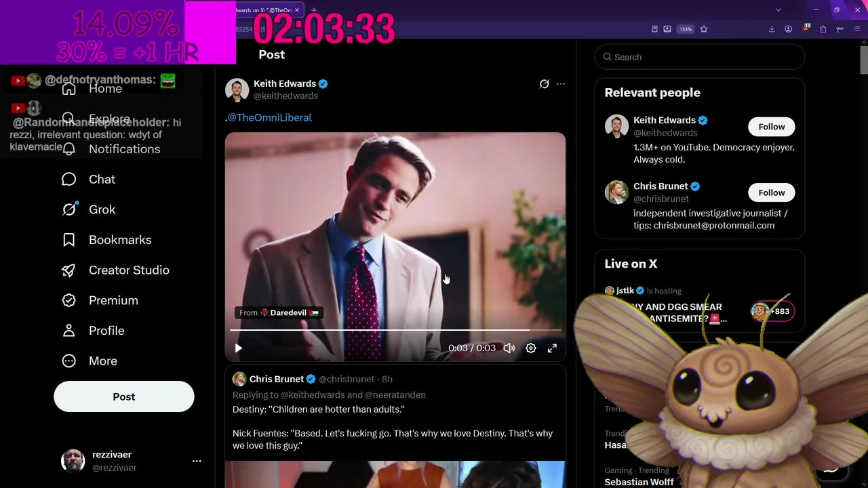Bookmark this page with the star icon
The image size is (868, 488).
[x=704, y=29]
